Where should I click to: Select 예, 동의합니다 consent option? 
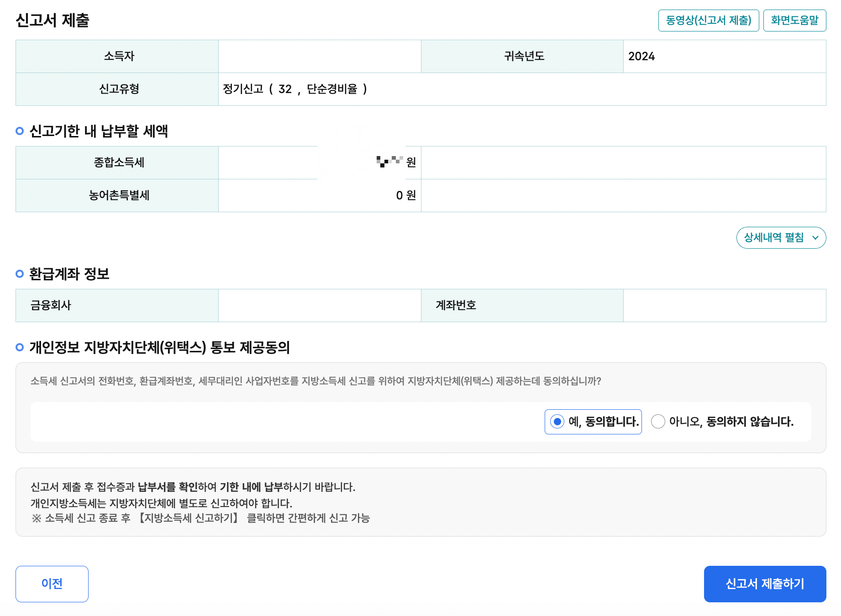point(557,422)
